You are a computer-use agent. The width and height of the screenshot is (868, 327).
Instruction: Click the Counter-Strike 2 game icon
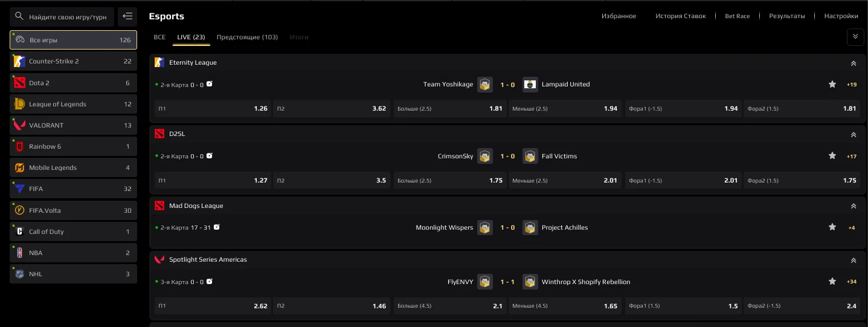(19, 61)
